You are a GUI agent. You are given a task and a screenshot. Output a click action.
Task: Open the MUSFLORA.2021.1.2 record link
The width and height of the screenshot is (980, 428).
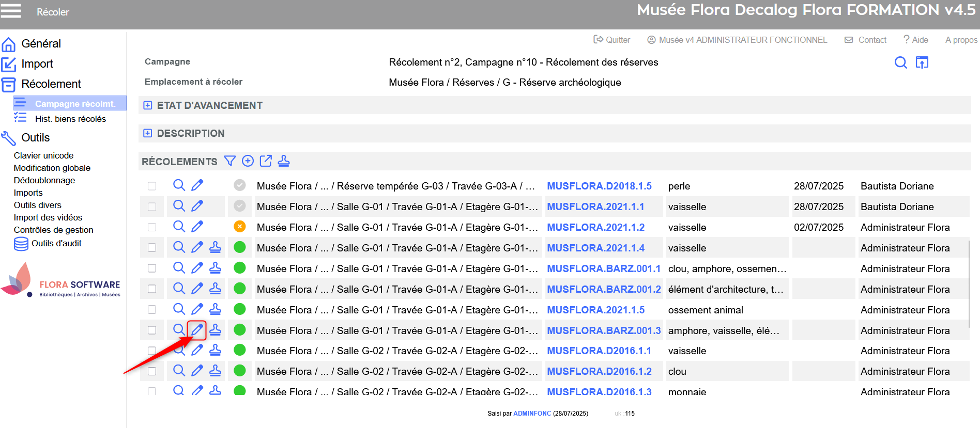[595, 227]
